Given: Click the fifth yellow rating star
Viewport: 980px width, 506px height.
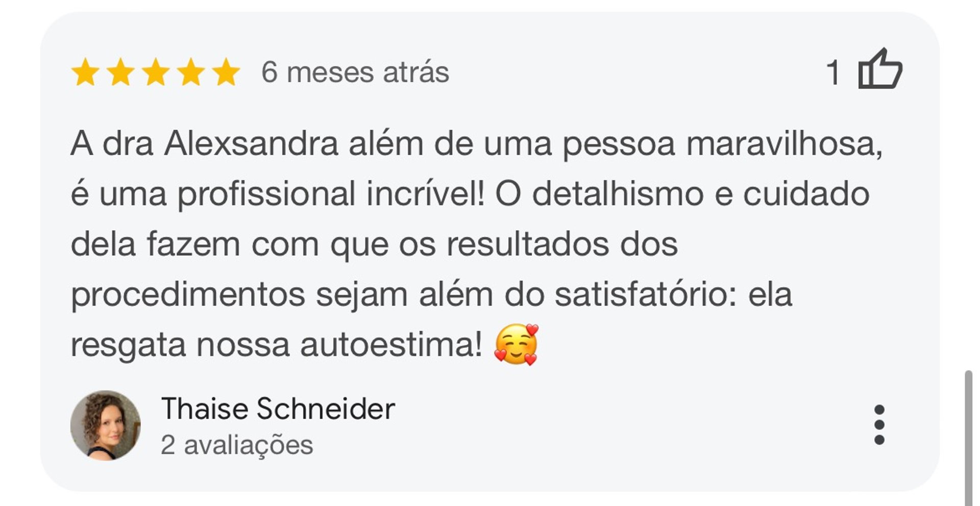Looking at the screenshot, I should click(x=226, y=72).
